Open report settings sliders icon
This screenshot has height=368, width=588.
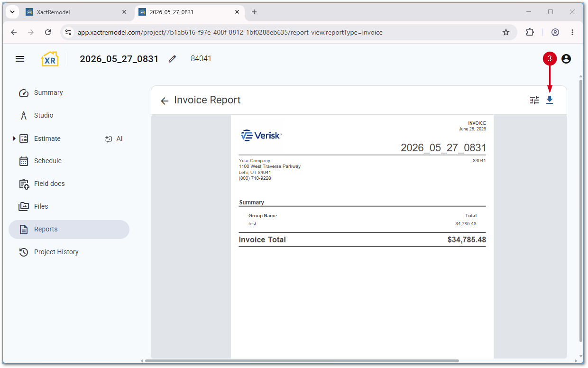(x=534, y=100)
